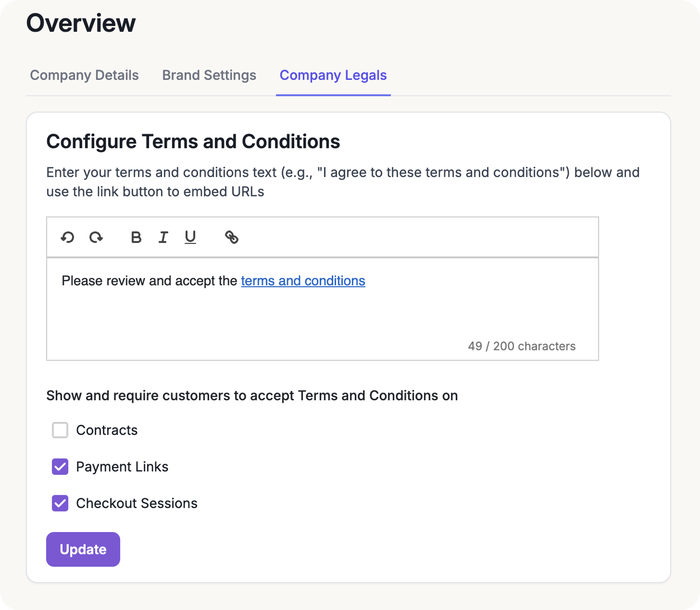Enable the Contracts checkbox
This screenshot has height=610, width=700.
pos(60,430)
